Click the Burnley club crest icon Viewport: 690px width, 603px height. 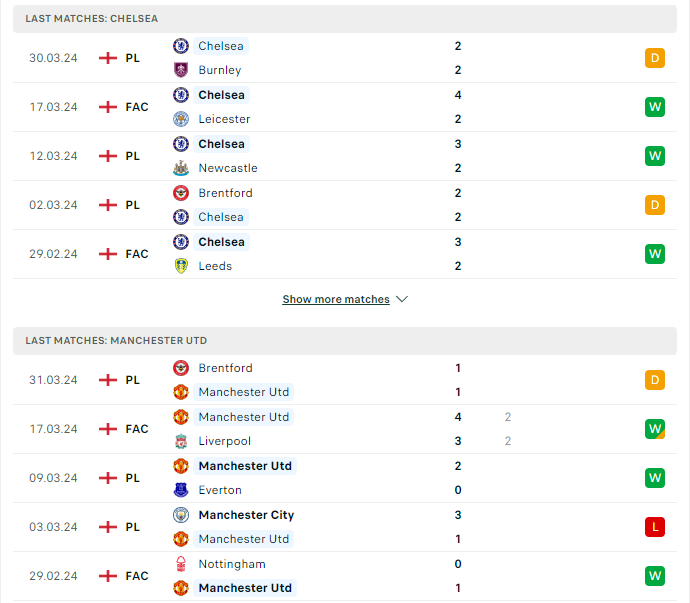[181, 70]
